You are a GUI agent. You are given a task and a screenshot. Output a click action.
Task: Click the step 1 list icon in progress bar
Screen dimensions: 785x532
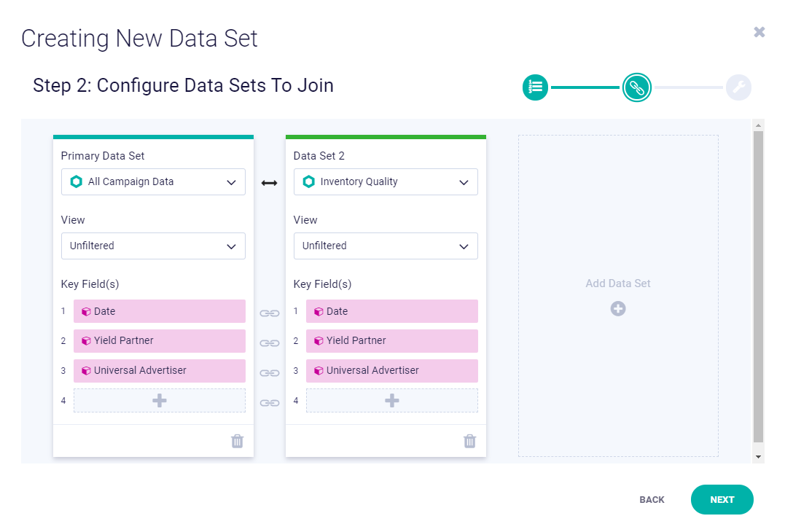click(x=535, y=87)
